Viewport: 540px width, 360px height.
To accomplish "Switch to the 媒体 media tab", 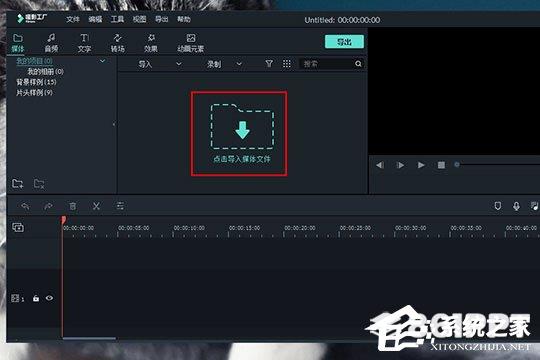I will pos(18,43).
